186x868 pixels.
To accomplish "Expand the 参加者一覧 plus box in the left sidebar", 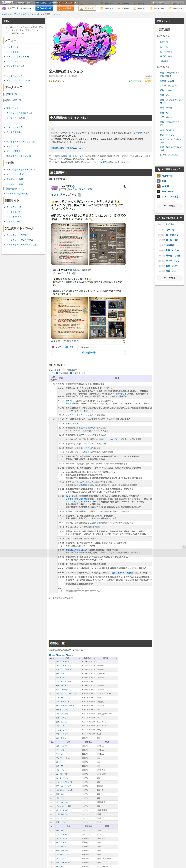I will pos(5,94).
